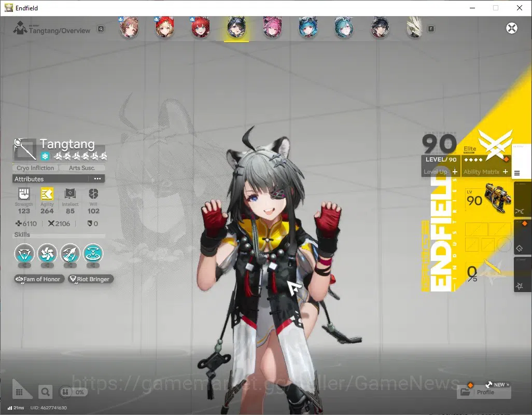This screenshot has width=532, height=415.
Task: Select the dark-haired male operator portrait
Action: pos(380,27)
